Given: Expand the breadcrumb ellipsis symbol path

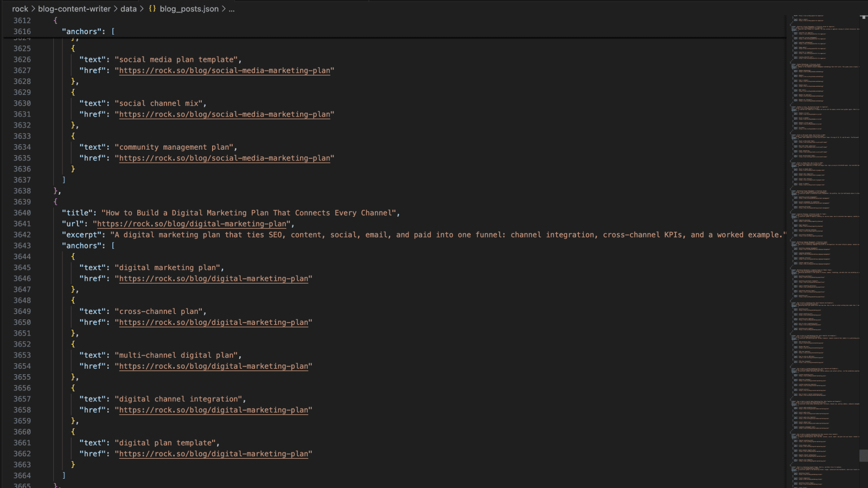Looking at the screenshot, I should [232, 9].
